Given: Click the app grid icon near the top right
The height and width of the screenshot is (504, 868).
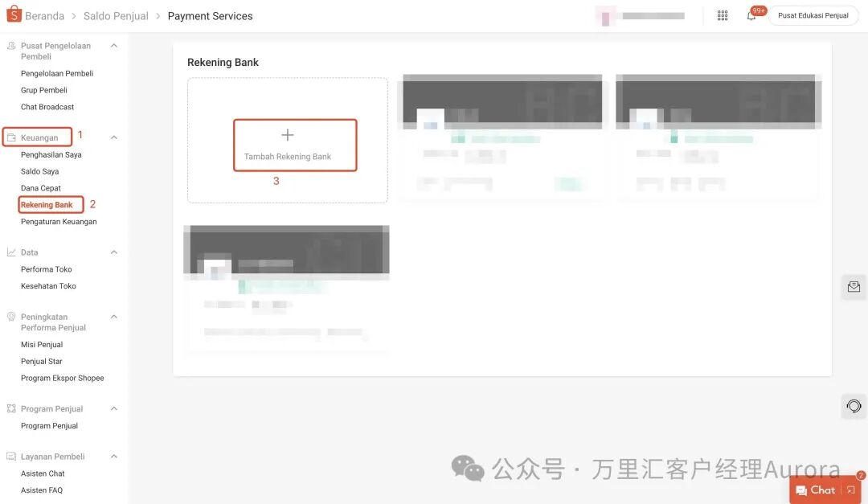Looking at the screenshot, I should [x=722, y=14].
